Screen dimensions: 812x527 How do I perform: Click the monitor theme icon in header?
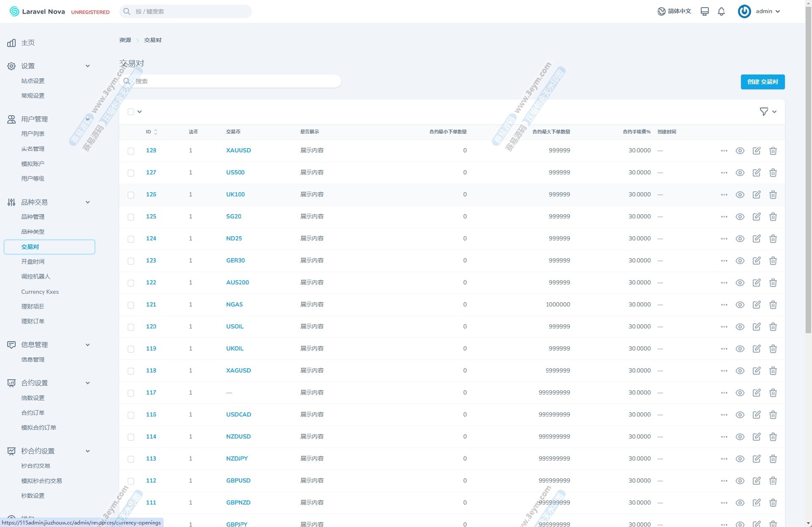click(x=705, y=11)
